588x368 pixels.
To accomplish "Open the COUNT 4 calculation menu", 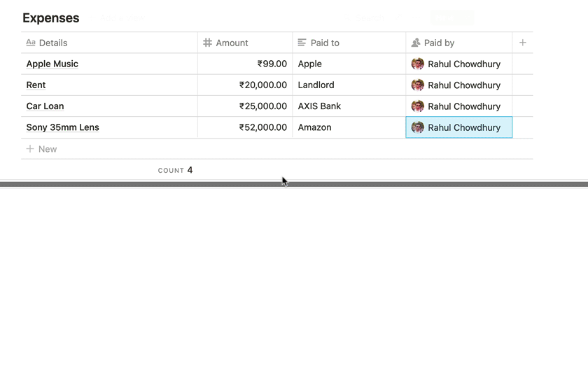I will tap(175, 170).
